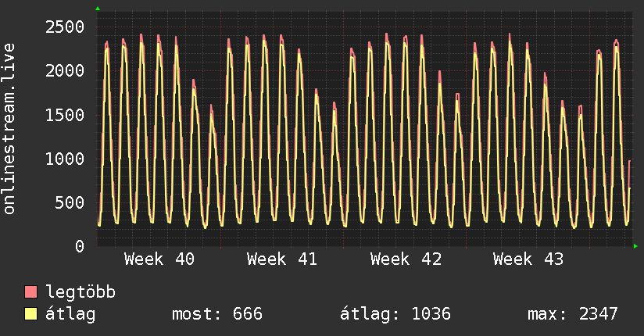Viewport: 644px width, 336px height.
Task: Click the 2000 y-axis tick label
Action: click(x=65, y=71)
